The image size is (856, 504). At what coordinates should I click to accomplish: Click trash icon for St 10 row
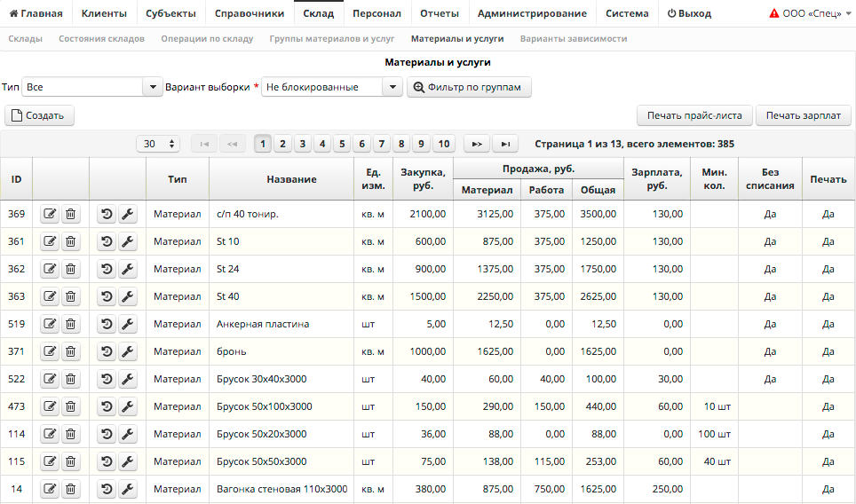coord(71,241)
